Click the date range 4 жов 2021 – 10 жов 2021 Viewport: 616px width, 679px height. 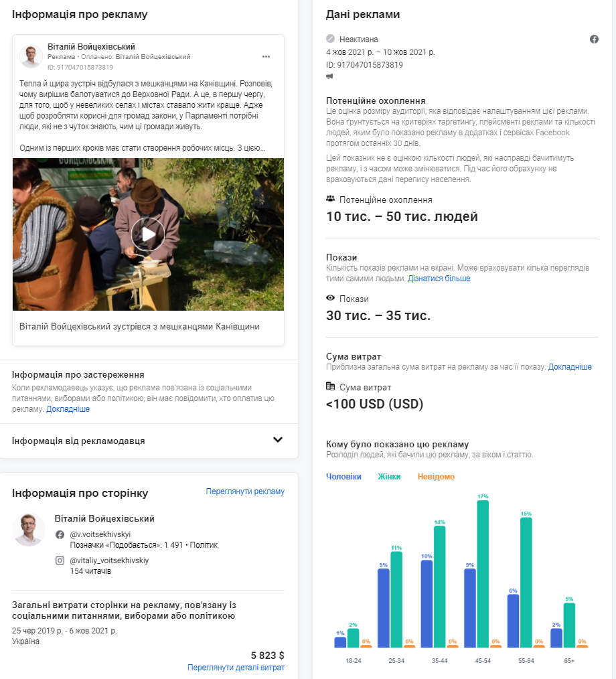pyautogui.click(x=380, y=52)
